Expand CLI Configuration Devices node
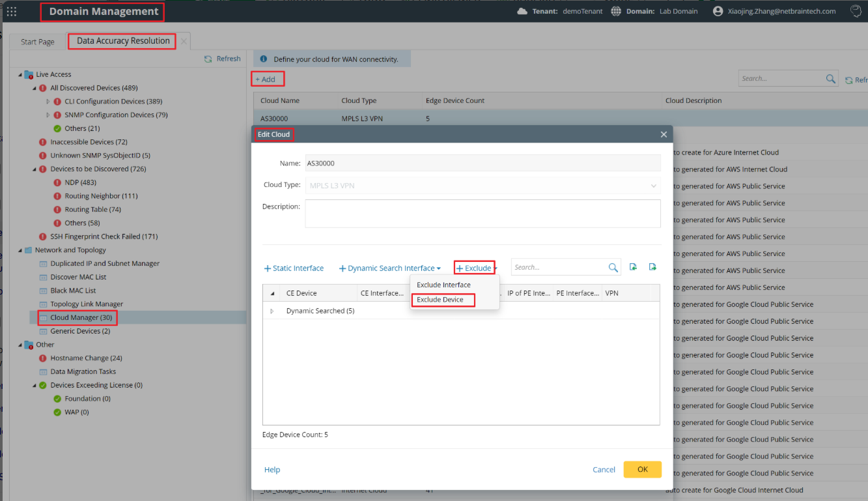 pos(48,102)
